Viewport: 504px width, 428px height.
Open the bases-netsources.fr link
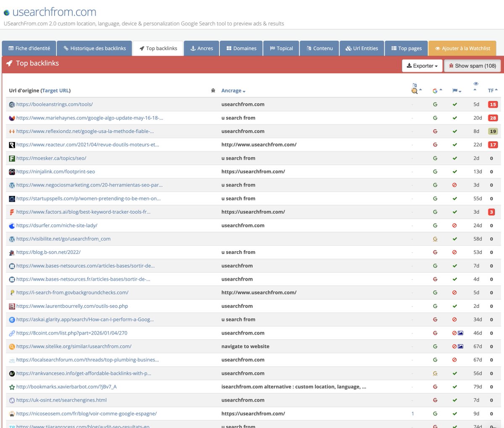83,279
